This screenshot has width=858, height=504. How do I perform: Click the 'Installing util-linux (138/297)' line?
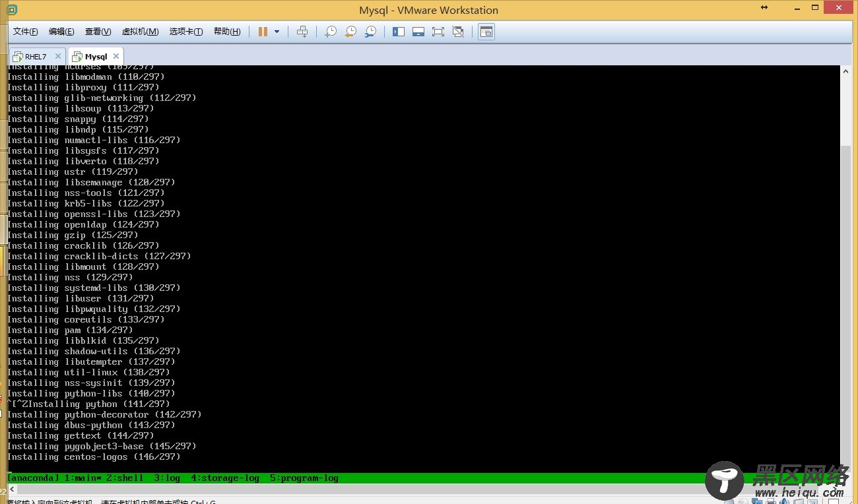click(x=88, y=372)
